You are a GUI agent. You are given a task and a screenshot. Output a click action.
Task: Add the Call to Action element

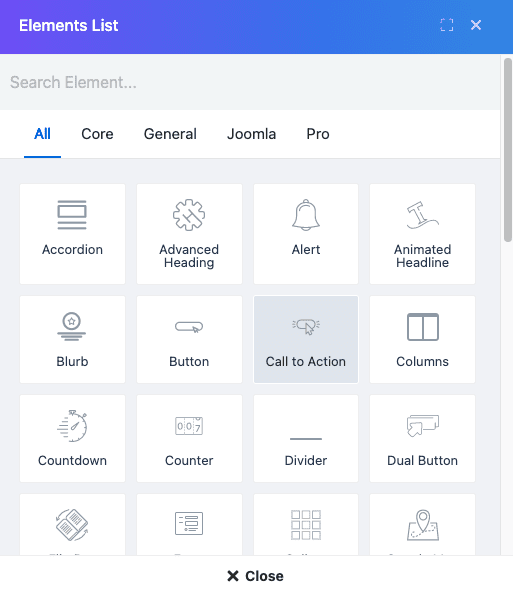pyautogui.click(x=306, y=340)
